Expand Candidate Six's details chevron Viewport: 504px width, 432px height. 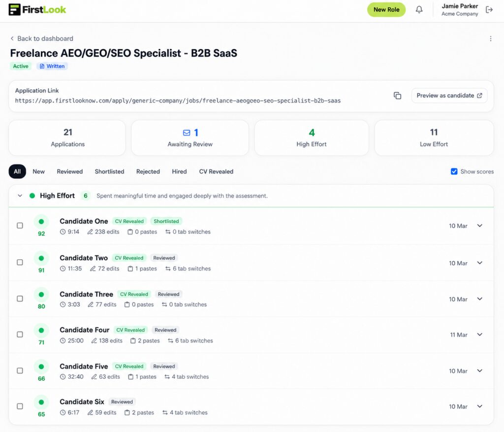480,406
